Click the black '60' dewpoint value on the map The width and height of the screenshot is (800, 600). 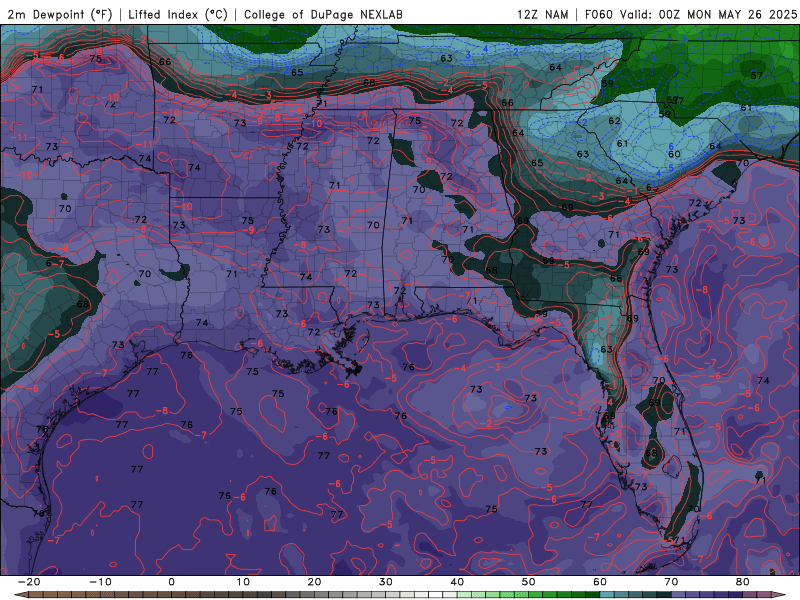click(674, 154)
